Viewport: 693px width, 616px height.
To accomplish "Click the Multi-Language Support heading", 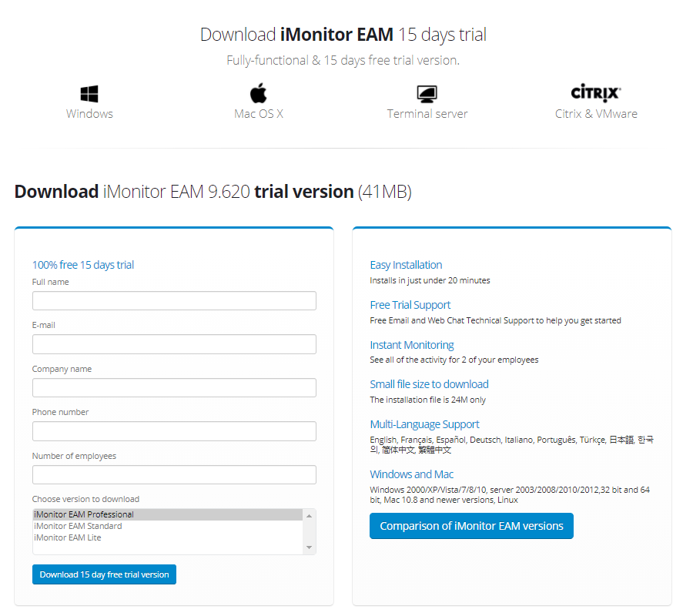I will (x=425, y=424).
